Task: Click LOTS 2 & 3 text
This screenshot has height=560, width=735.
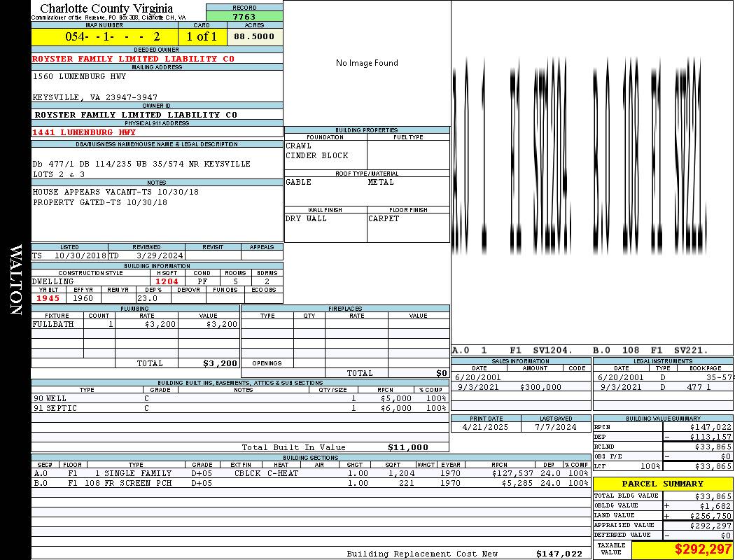Action: pos(59,174)
